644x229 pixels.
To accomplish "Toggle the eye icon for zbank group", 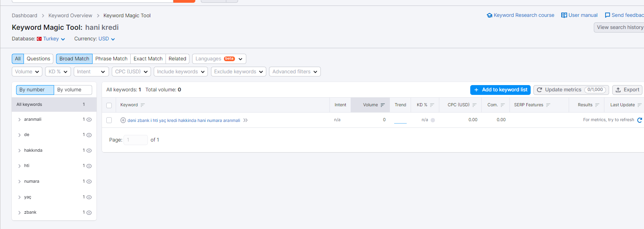I will (x=89, y=213).
